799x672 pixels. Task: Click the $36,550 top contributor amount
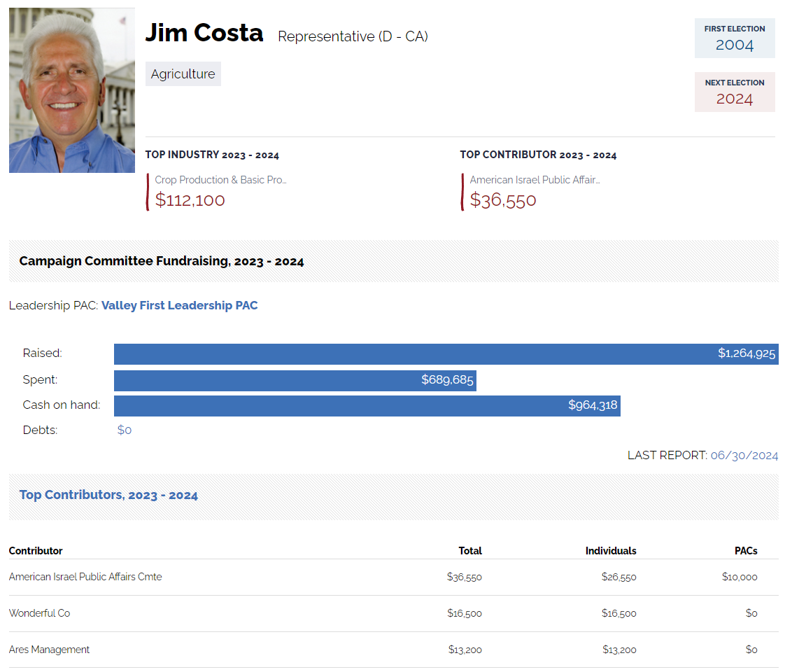pyautogui.click(x=502, y=200)
